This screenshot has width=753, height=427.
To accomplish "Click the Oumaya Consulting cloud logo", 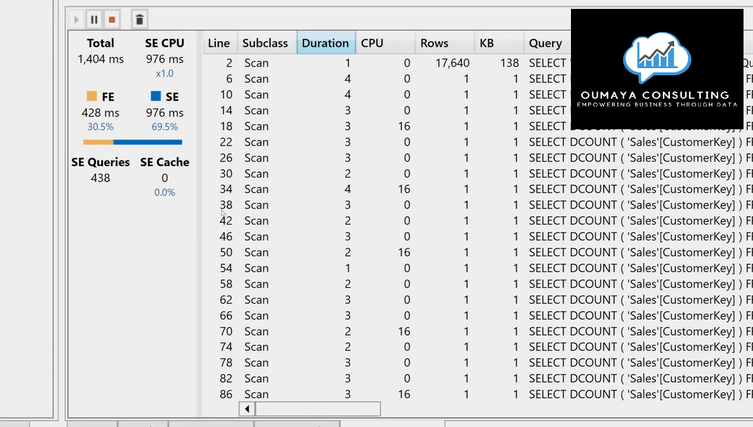I will coord(656,60).
